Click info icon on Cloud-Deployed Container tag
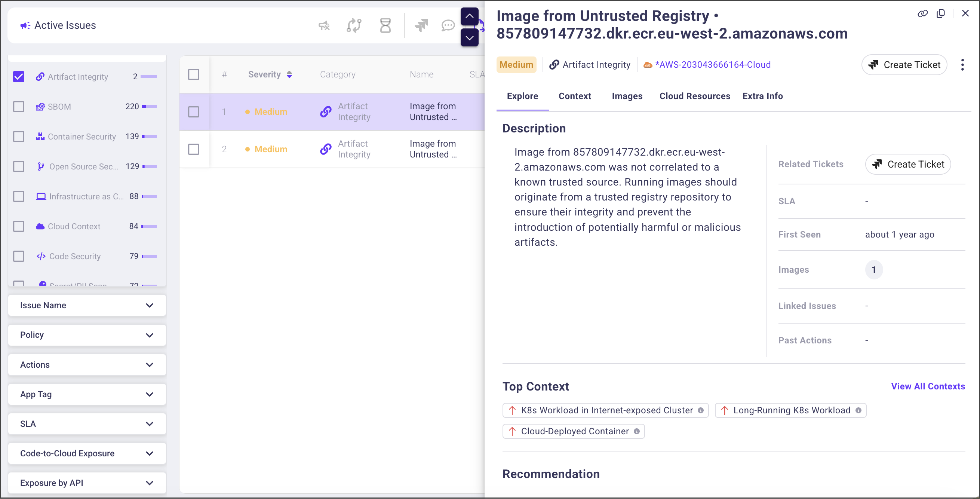This screenshot has width=980, height=499. pyautogui.click(x=636, y=431)
